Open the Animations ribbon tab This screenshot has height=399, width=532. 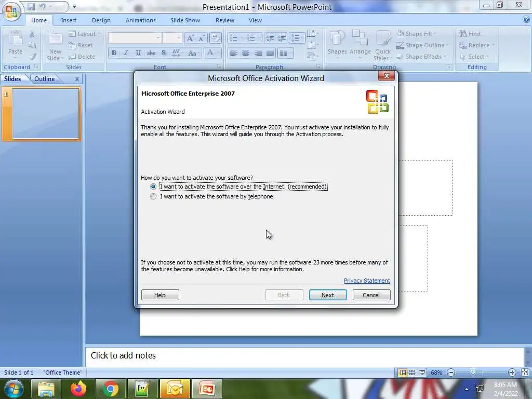coord(140,20)
